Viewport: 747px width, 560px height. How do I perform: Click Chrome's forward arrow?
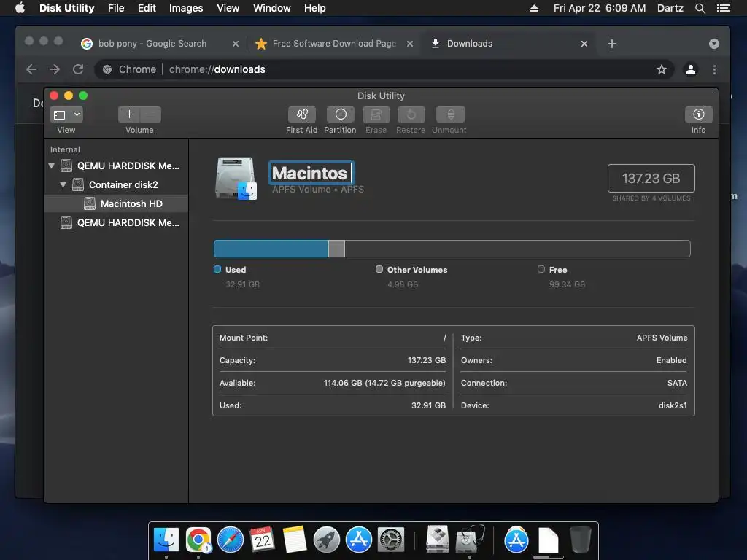tap(55, 69)
